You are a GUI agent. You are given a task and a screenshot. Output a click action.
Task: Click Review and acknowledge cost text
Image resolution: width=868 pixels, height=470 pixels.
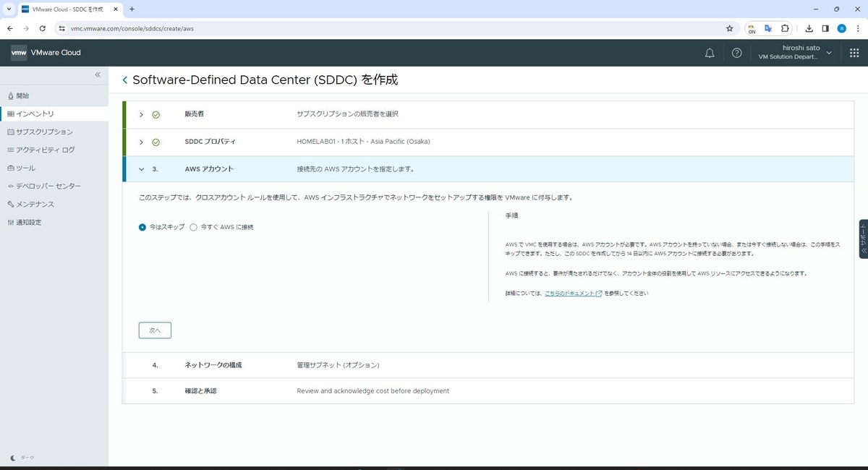(x=373, y=391)
